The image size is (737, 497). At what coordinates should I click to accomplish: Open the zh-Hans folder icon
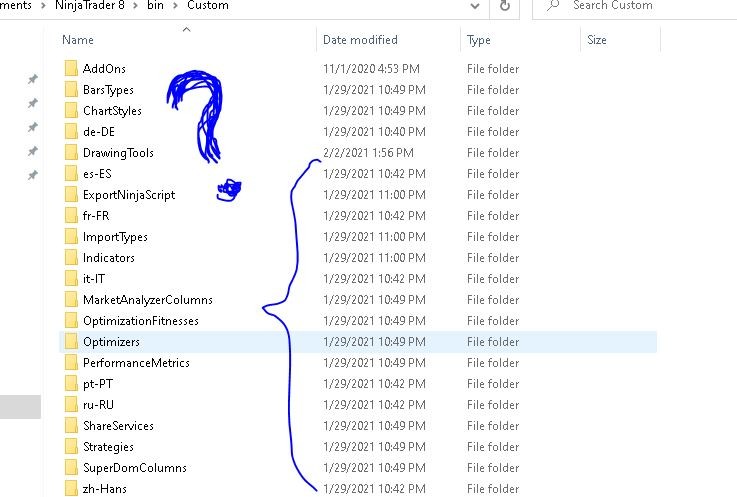point(71,489)
